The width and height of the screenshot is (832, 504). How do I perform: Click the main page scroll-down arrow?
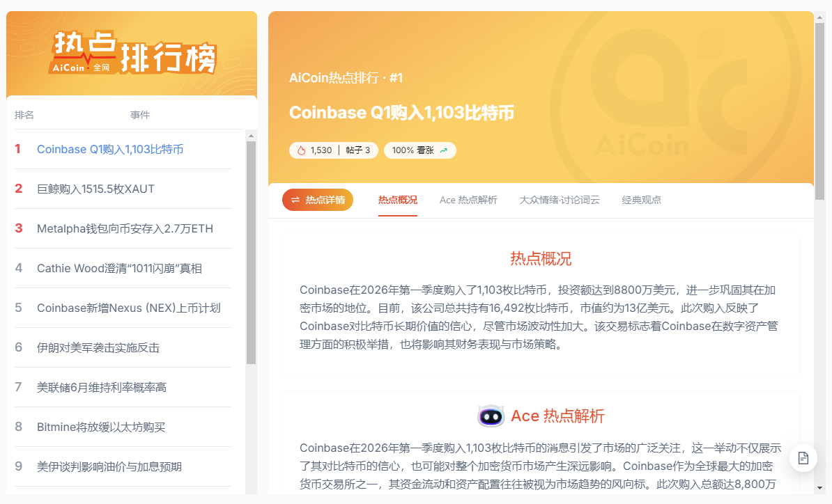click(x=819, y=488)
